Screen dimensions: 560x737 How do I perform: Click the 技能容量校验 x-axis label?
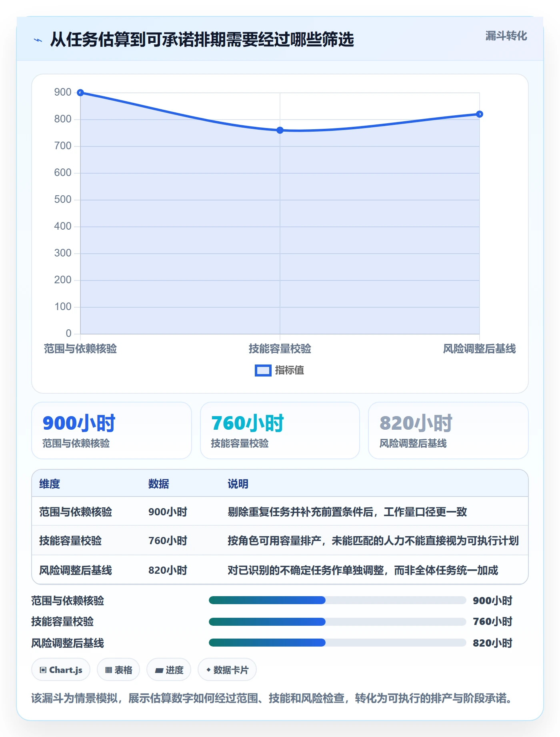click(x=280, y=349)
